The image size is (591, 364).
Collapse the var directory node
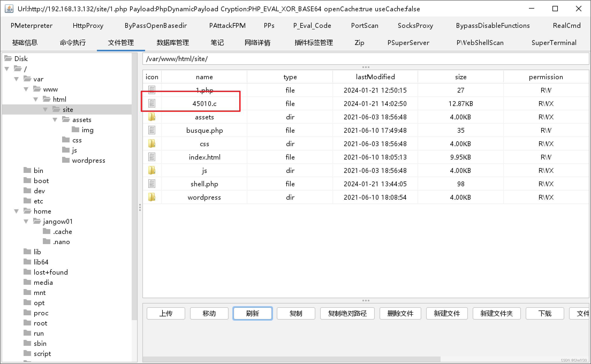tap(16, 79)
